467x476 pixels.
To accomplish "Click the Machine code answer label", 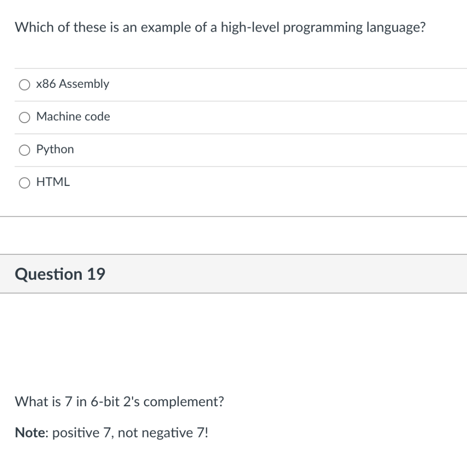I will pyautogui.click(x=73, y=117).
